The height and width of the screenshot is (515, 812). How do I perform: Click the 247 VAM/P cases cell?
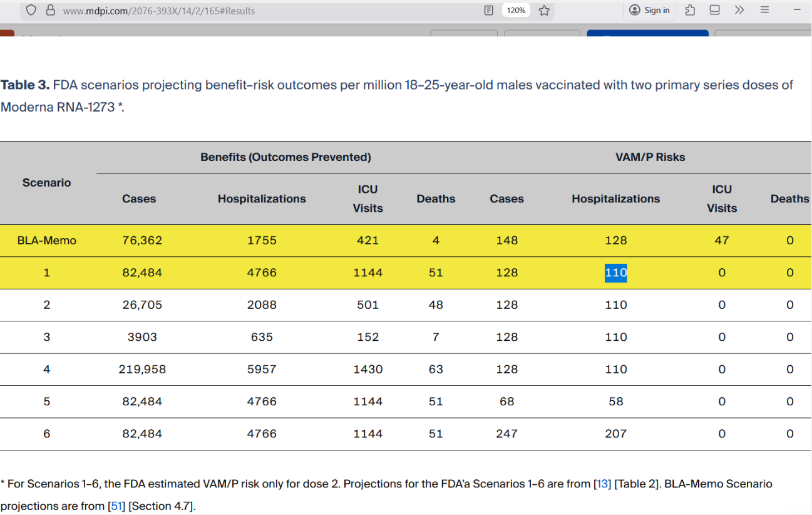click(506, 434)
